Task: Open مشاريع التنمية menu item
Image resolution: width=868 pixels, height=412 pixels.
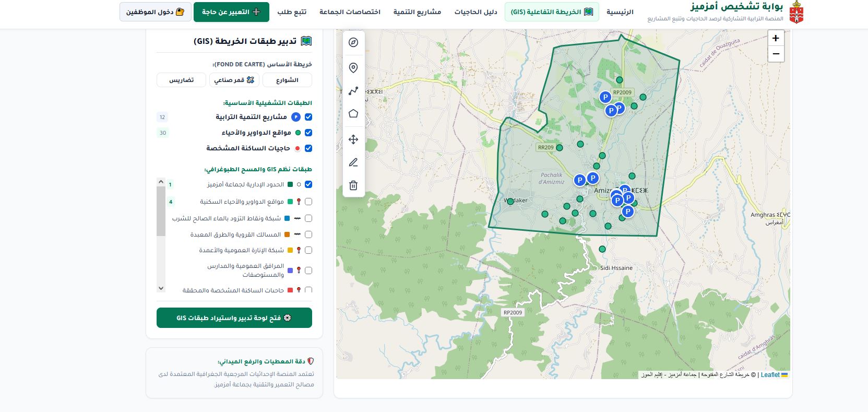Action: (417, 12)
